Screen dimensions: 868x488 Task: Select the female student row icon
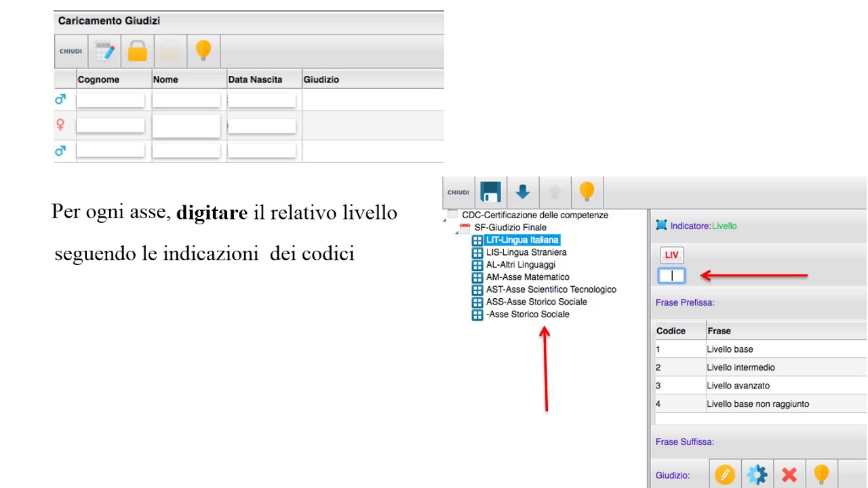(60, 125)
